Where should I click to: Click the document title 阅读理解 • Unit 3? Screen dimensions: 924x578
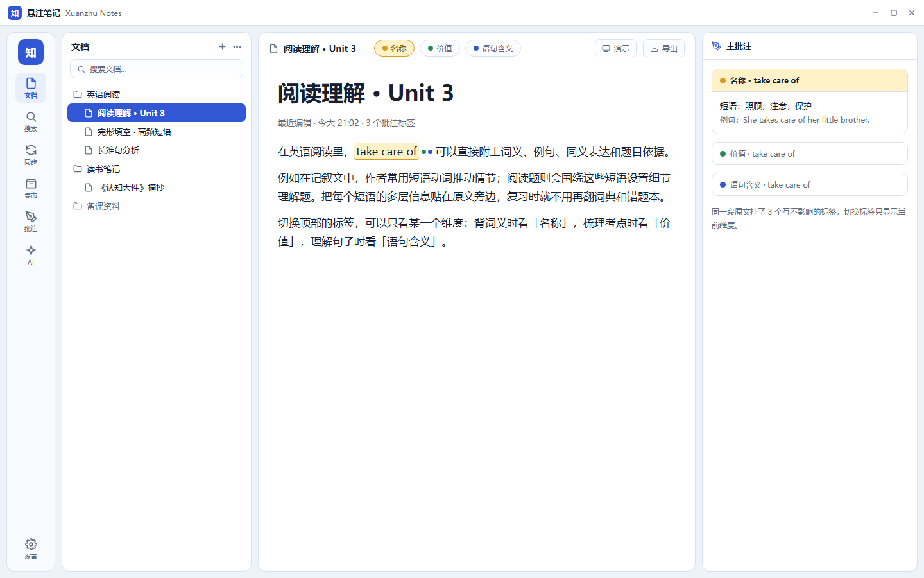tap(366, 93)
